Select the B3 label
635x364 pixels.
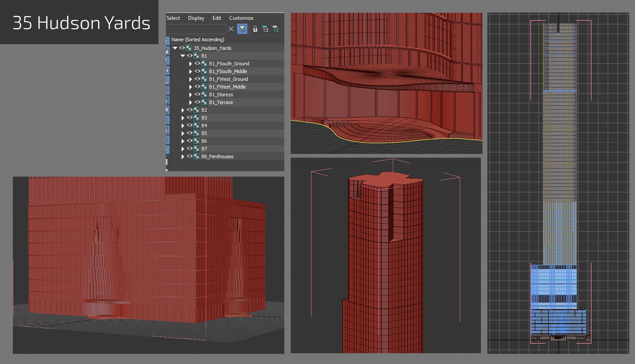(204, 118)
